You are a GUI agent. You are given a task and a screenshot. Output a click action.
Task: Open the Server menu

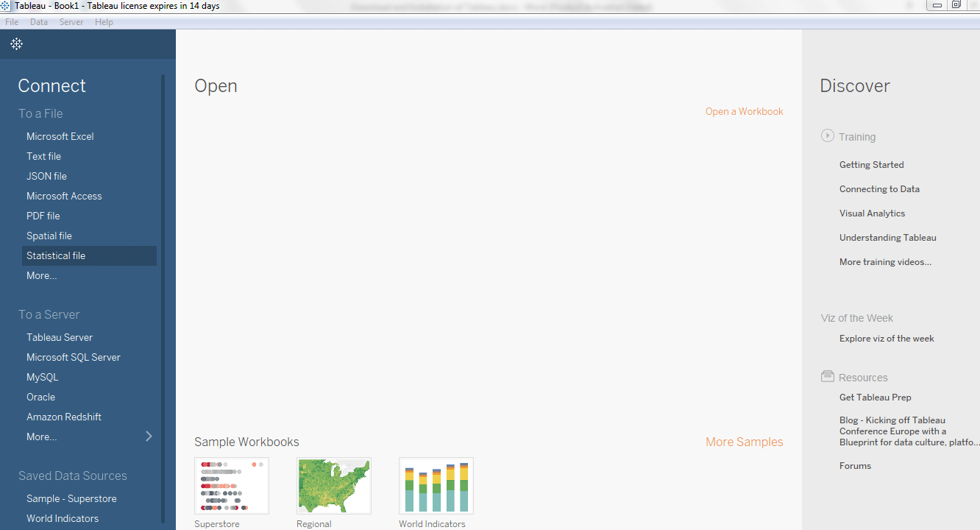(71, 22)
